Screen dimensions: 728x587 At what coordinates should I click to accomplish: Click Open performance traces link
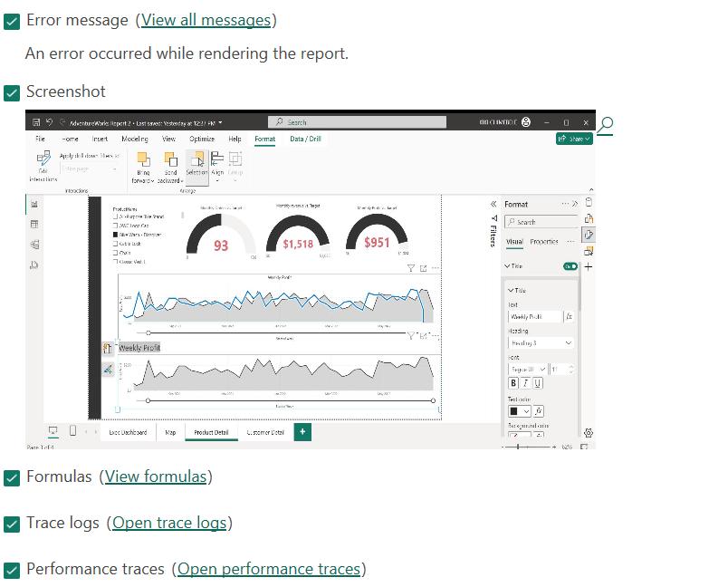[269, 570]
